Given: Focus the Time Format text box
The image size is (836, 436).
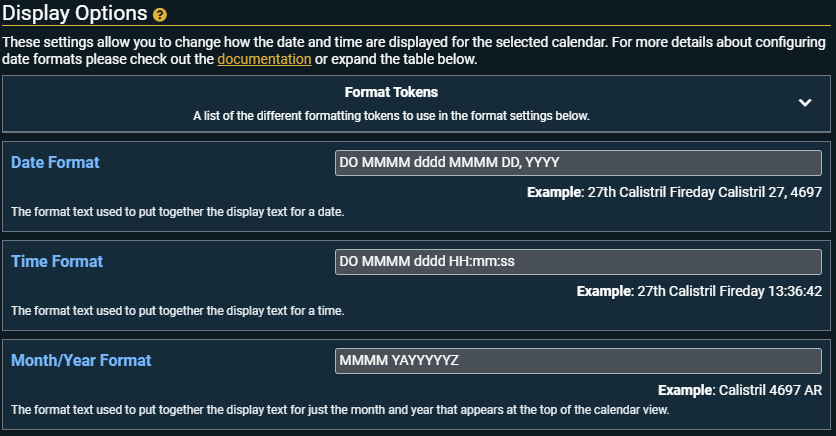Looking at the screenshot, I should [x=578, y=262].
